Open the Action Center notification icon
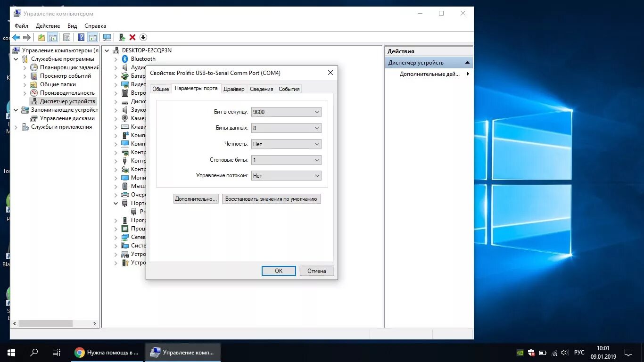This screenshot has height=362, width=644. click(x=628, y=353)
